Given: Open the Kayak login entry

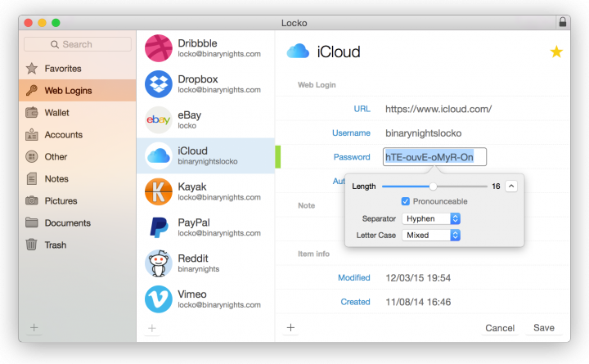Looking at the screenshot, I should point(205,192).
